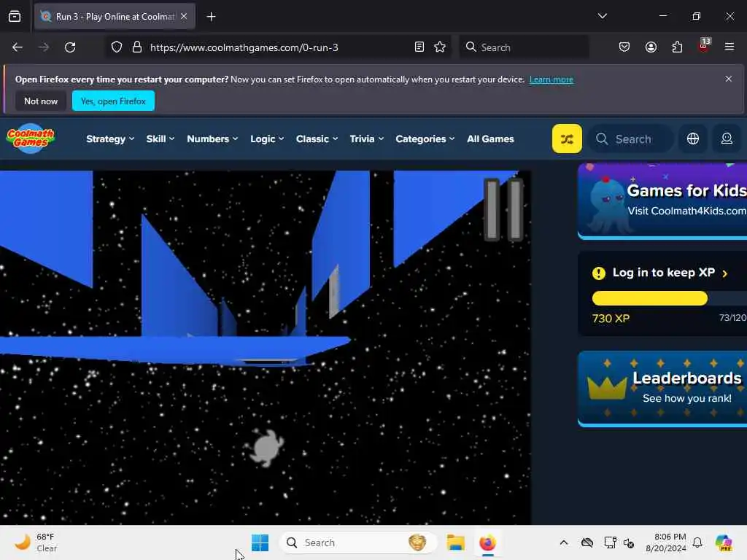Open the extensions puzzle icon
Image resolution: width=747 pixels, height=560 pixels.
[x=677, y=47]
